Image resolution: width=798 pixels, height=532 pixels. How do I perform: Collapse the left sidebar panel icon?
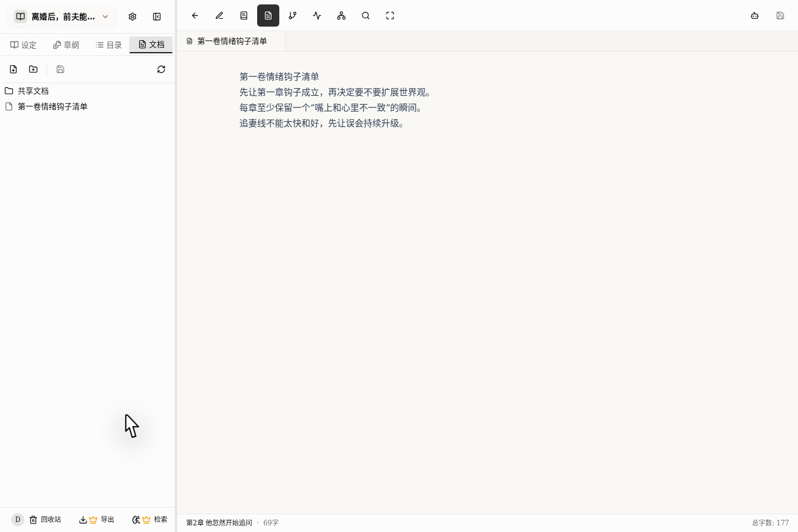pyautogui.click(x=157, y=17)
